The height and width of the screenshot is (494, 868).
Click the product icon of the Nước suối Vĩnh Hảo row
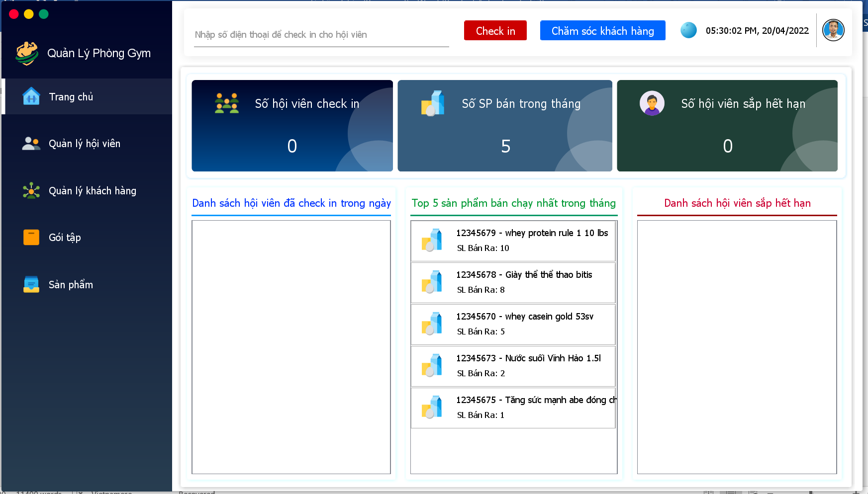coord(432,365)
